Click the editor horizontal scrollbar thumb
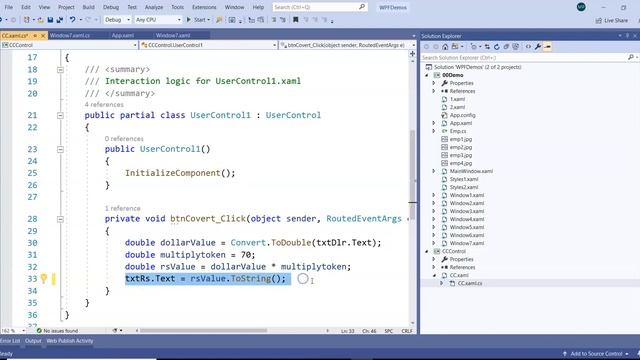 (204, 331)
